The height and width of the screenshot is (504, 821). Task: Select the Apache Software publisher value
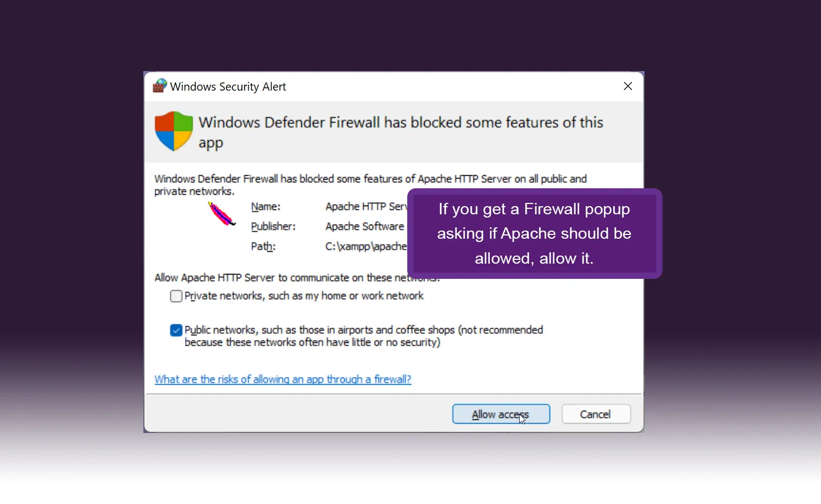click(365, 227)
